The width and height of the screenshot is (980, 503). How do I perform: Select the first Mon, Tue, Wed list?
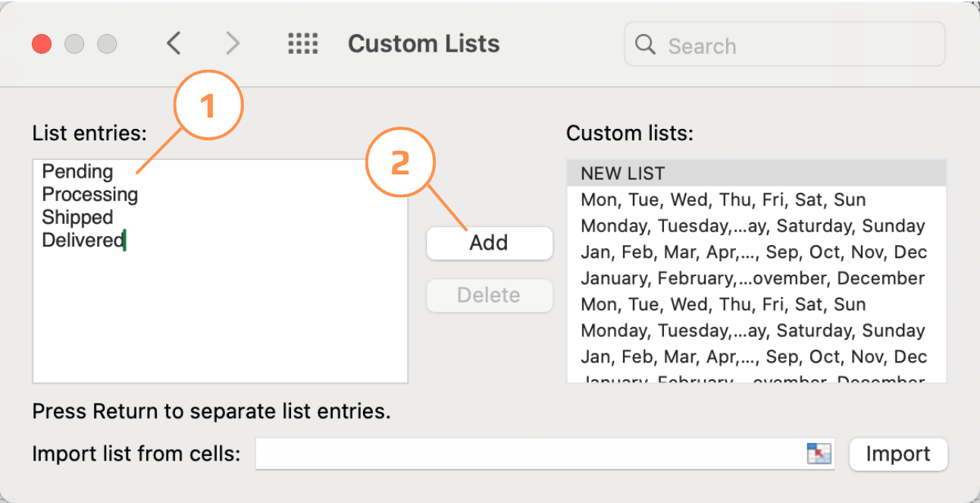722,200
